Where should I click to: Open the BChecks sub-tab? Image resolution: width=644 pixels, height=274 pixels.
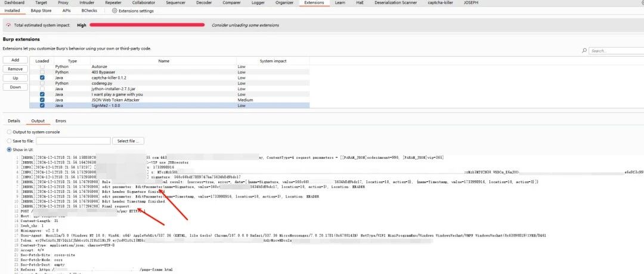pos(89,11)
